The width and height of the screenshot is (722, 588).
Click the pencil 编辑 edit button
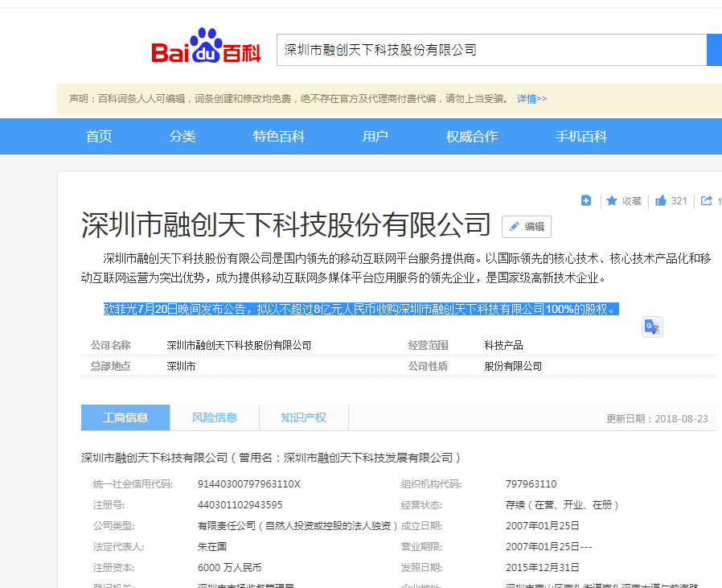pyautogui.click(x=527, y=227)
